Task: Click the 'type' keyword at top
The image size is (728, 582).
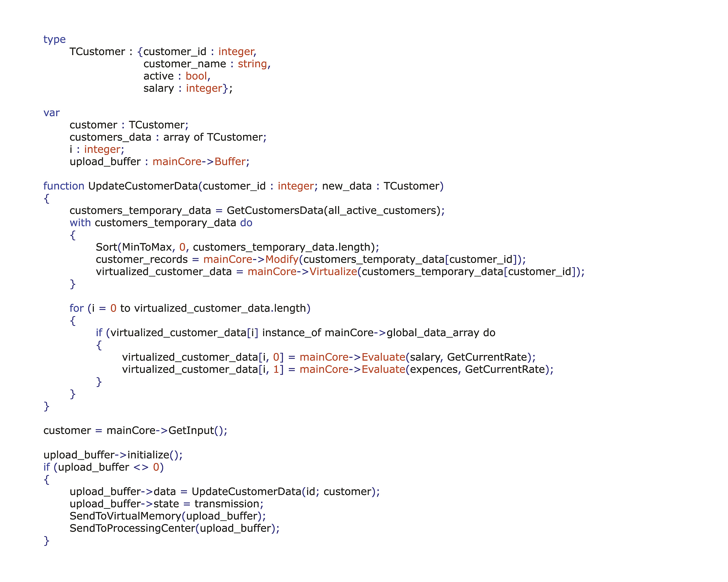Action: (54, 39)
